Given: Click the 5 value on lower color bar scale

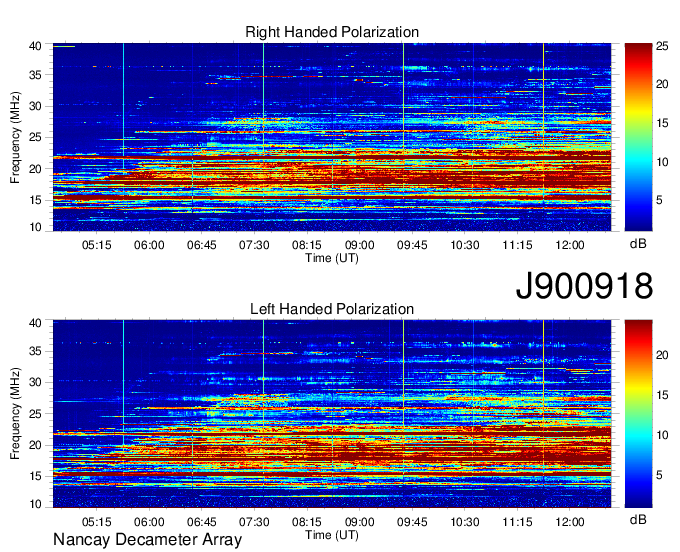Looking at the screenshot, I should [659, 475].
